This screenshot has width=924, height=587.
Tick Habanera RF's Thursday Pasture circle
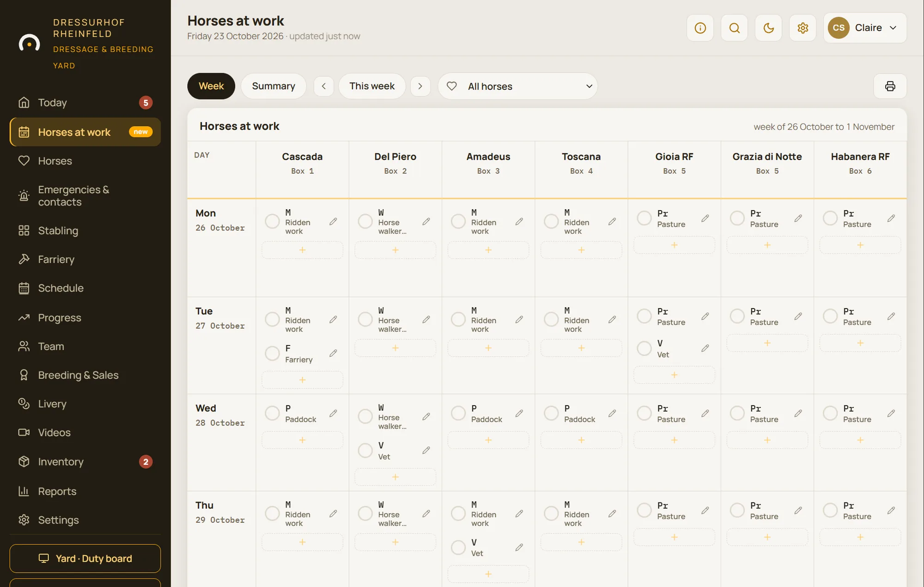point(830,510)
